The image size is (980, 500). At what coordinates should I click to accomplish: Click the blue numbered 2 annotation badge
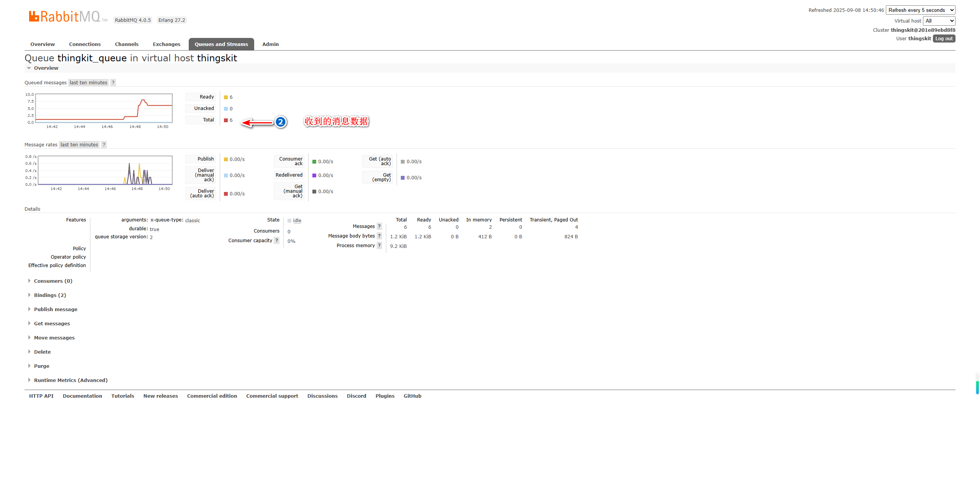coord(281,122)
